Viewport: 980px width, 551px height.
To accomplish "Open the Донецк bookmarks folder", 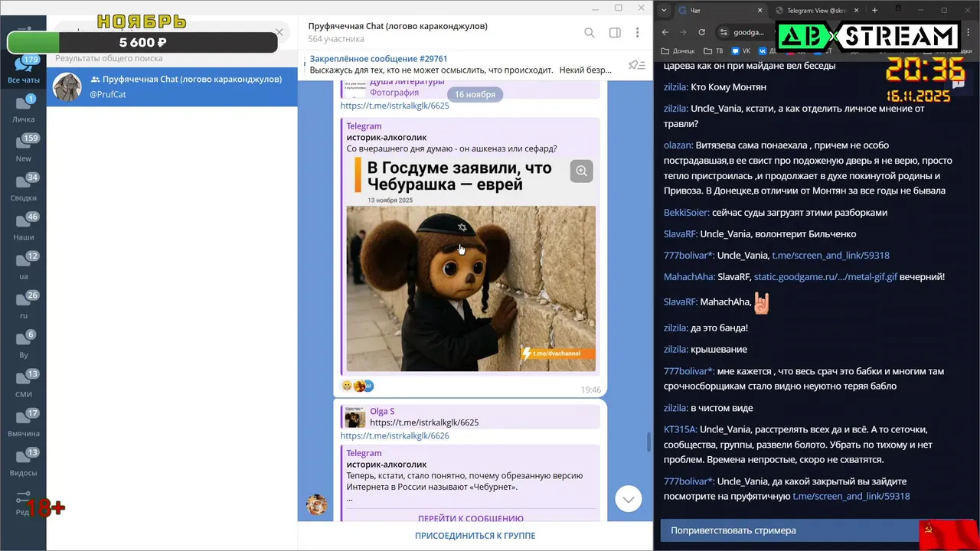I will (679, 51).
